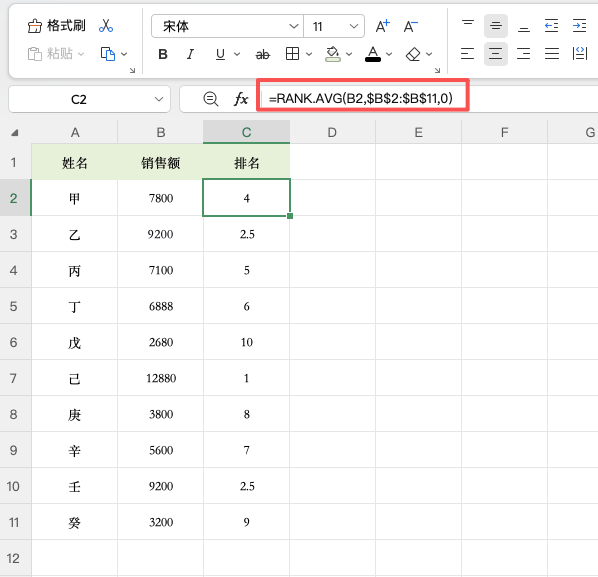Toggle bold formatting
The image size is (598, 577).
tap(163, 54)
